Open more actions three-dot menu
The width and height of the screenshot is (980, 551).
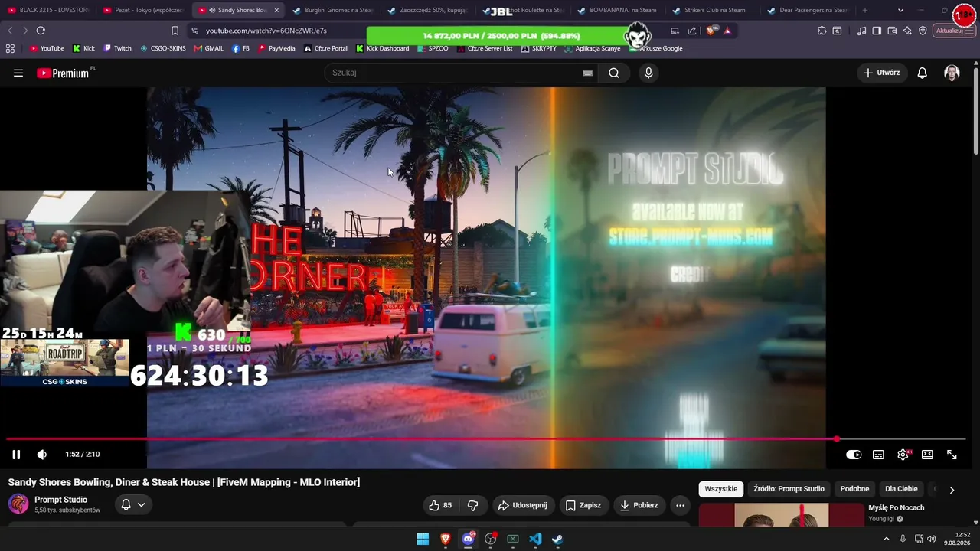tap(680, 505)
